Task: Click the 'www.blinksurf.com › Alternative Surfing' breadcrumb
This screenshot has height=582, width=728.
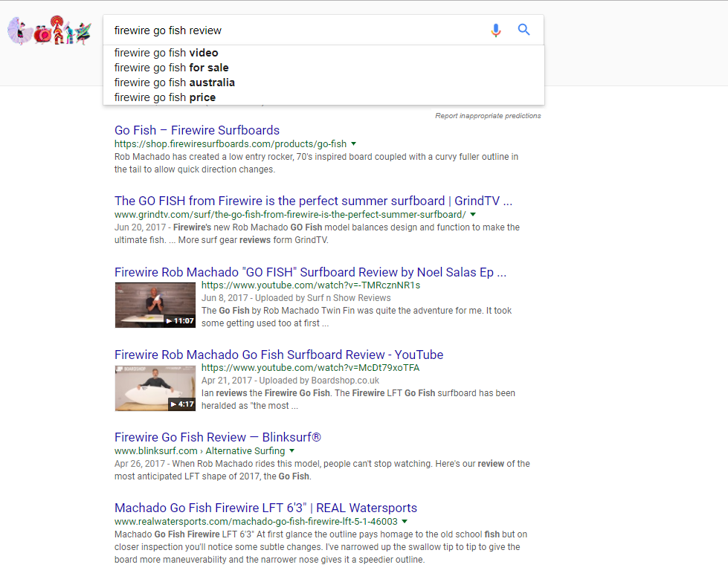Action: (x=199, y=450)
